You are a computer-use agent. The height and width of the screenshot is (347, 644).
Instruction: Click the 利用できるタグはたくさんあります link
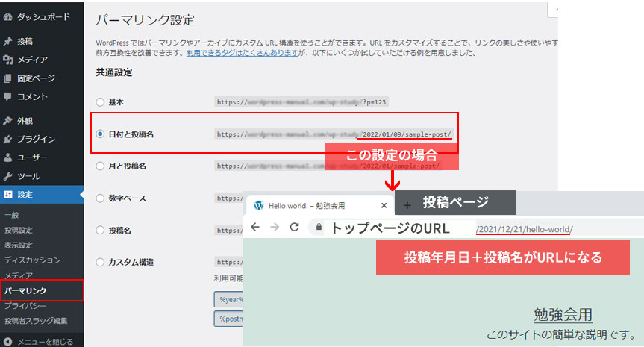click(x=243, y=53)
